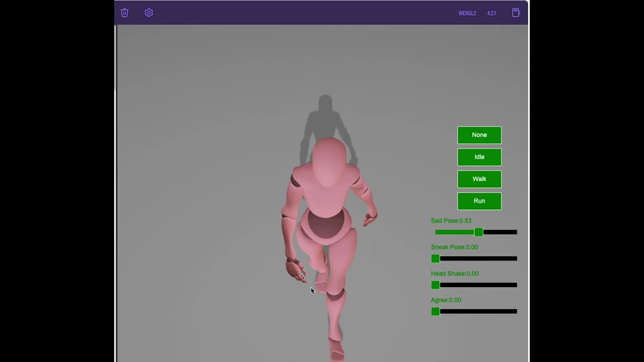Open the notebook icon at top right
The width and height of the screenshot is (644, 362).
click(x=516, y=13)
